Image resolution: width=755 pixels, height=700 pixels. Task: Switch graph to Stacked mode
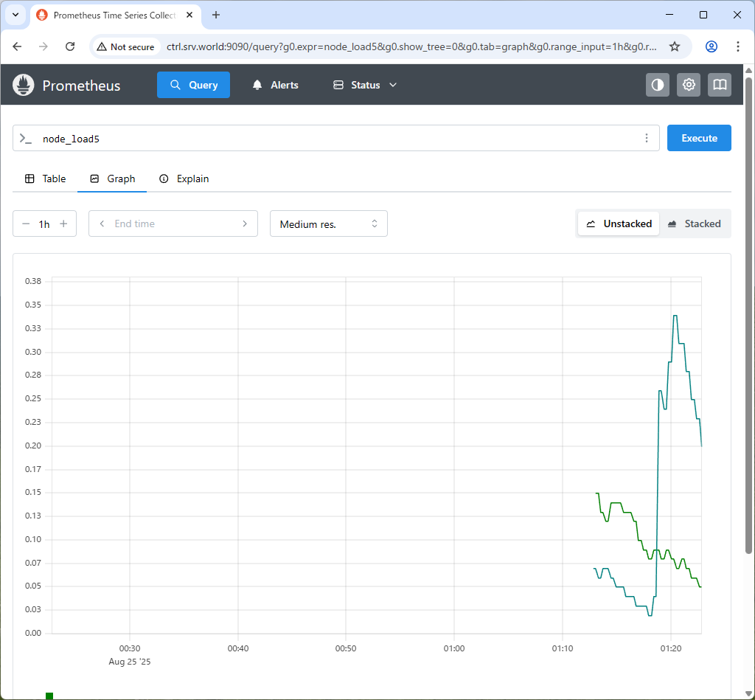point(694,223)
